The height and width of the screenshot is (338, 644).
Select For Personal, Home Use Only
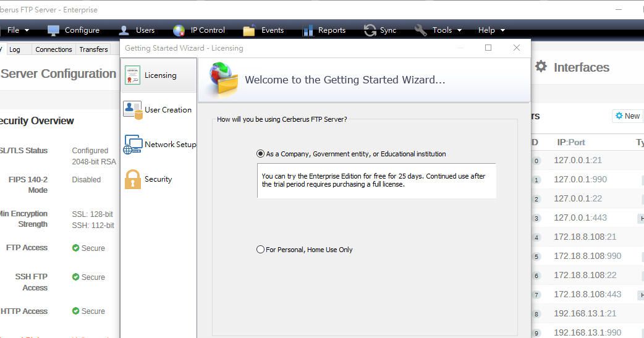click(304, 249)
